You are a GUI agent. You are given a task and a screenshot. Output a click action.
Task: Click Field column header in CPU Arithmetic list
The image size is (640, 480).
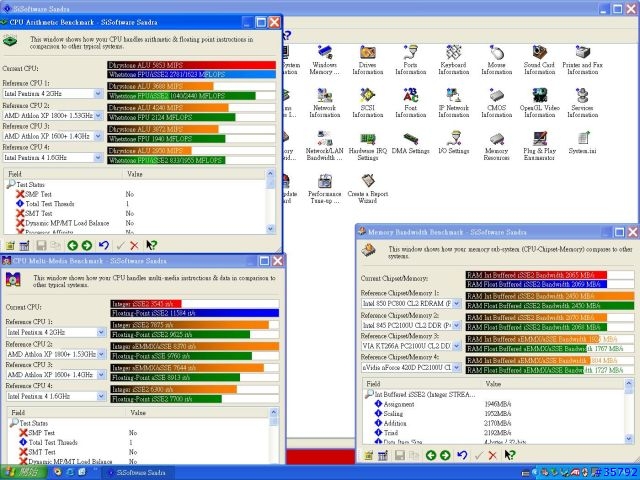tap(62, 174)
